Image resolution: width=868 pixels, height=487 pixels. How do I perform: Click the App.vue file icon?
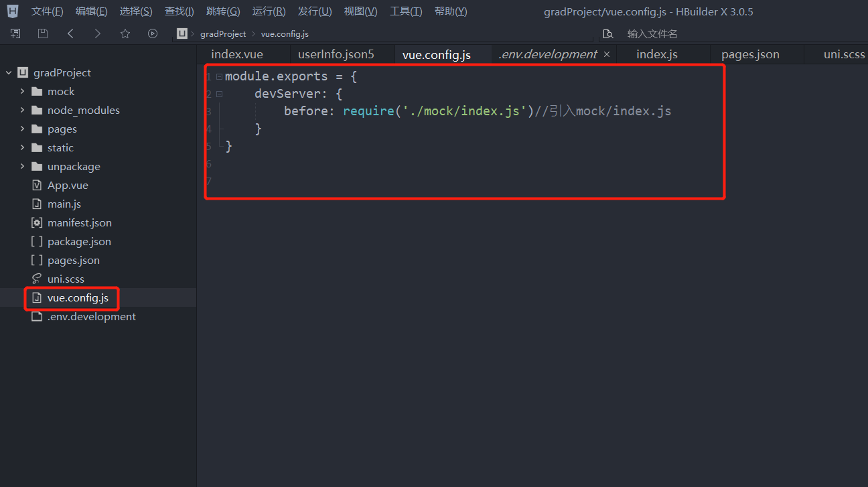[37, 185]
